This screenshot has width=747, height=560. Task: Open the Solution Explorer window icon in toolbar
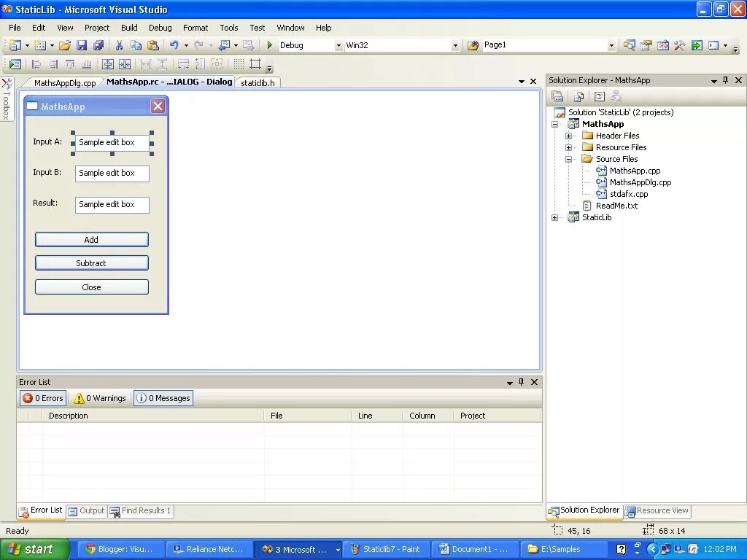pos(630,45)
